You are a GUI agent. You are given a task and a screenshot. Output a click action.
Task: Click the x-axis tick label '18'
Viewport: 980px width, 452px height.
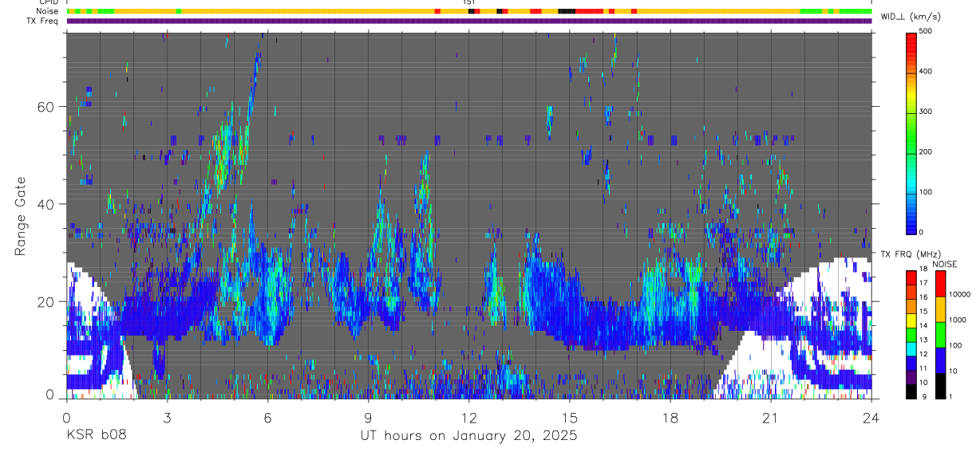tap(670, 417)
